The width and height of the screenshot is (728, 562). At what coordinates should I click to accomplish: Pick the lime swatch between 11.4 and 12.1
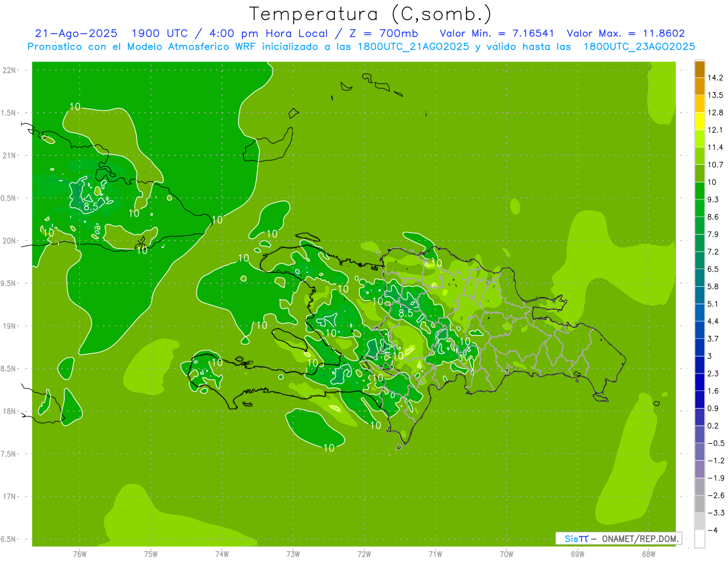click(699, 138)
